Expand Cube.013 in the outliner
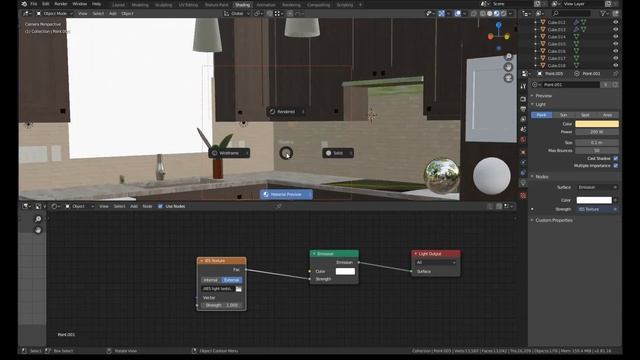 click(x=536, y=30)
